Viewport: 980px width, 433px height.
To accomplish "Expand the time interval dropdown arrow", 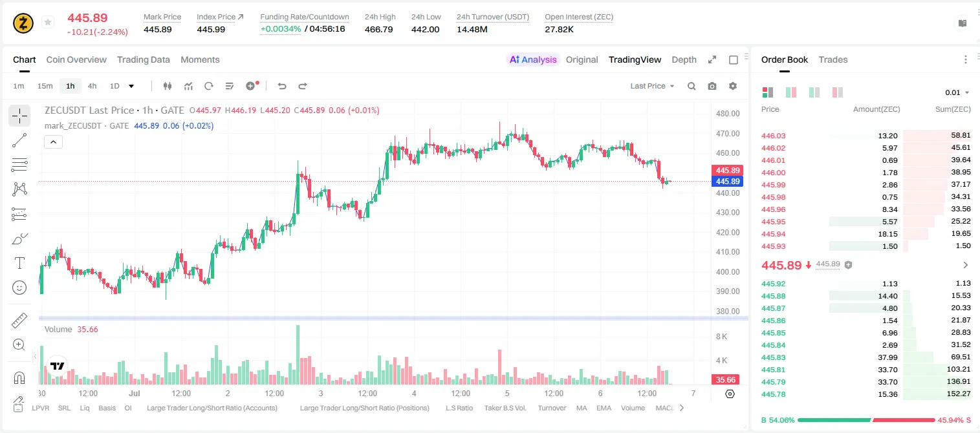I will coord(132,86).
